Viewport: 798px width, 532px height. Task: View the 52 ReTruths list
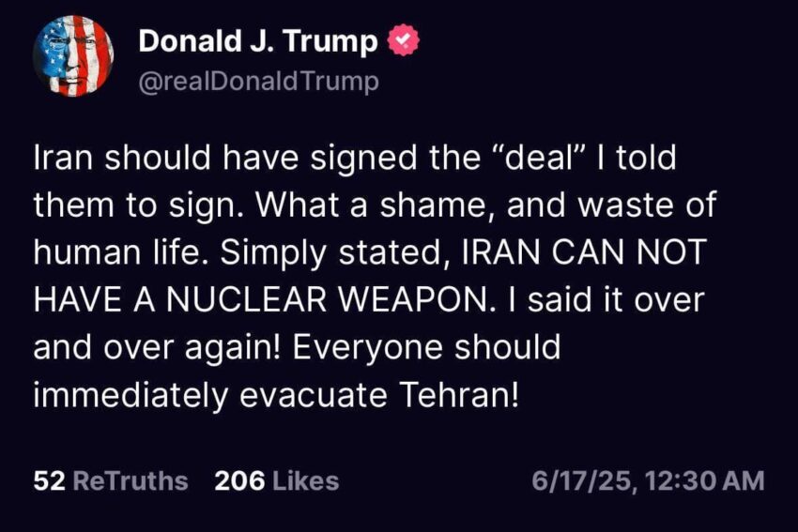111,480
